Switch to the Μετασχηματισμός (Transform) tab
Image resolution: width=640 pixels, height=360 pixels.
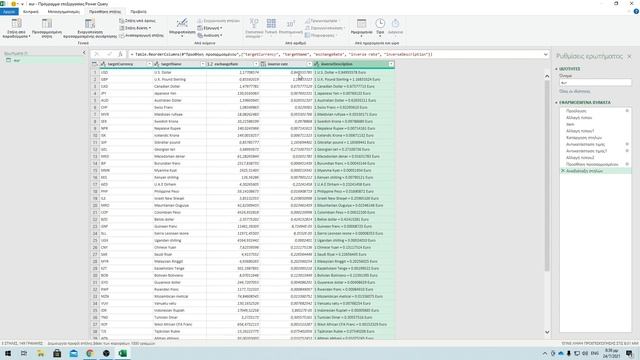coord(64,12)
